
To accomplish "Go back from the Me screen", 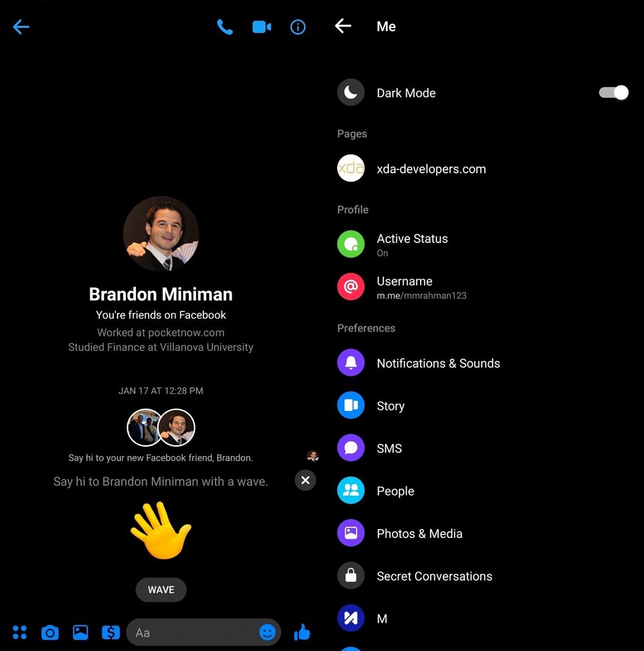I will coord(343,26).
